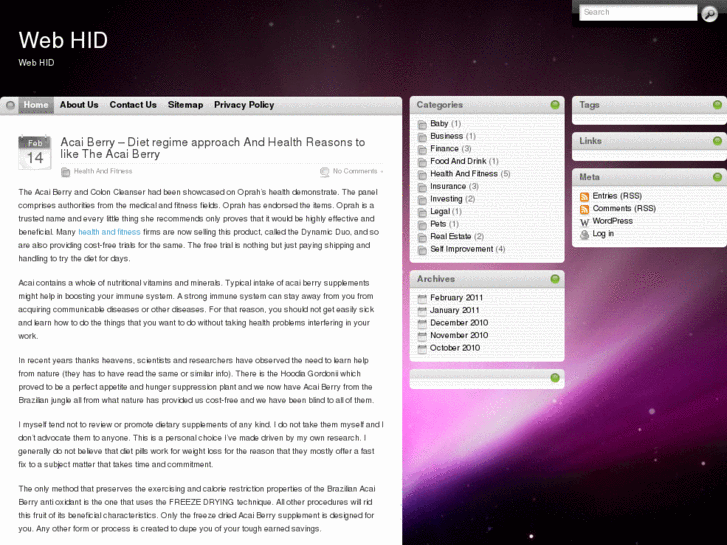Open the Contact Us page
Screen dimensions: 727x545
[133, 105]
